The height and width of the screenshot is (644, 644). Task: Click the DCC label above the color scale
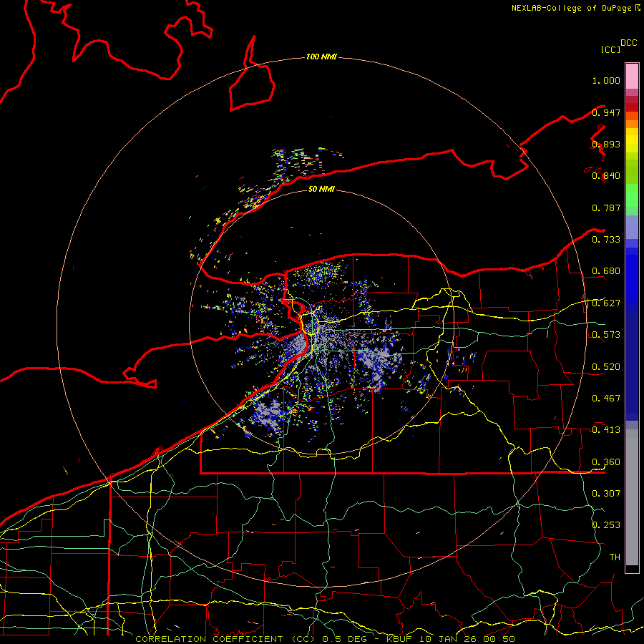(x=629, y=43)
